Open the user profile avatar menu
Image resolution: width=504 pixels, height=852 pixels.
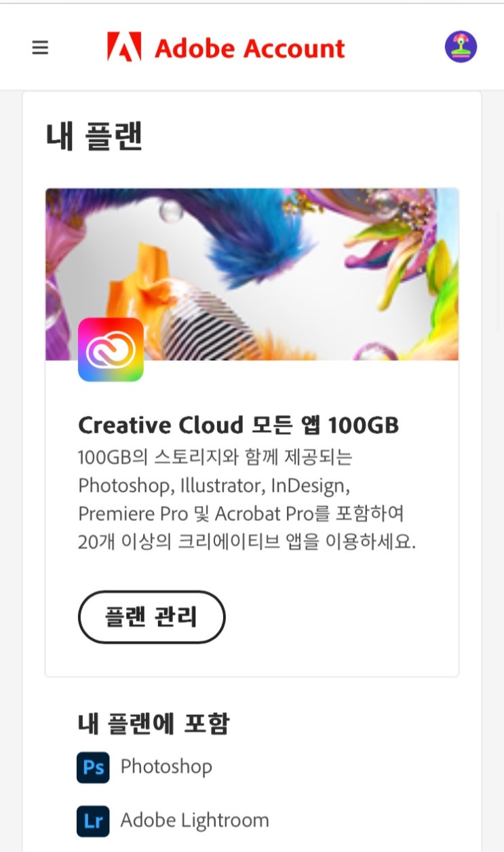(461, 47)
